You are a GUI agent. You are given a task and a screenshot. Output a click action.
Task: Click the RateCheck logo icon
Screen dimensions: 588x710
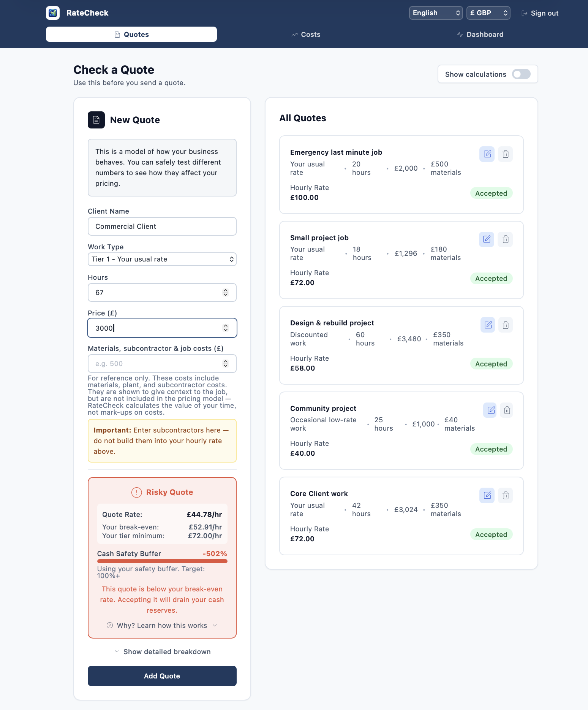point(53,13)
